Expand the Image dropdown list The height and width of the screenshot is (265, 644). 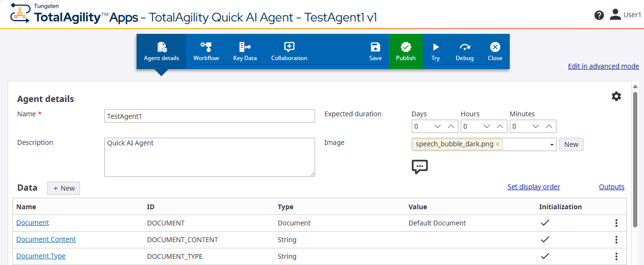[x=552, y=144]
